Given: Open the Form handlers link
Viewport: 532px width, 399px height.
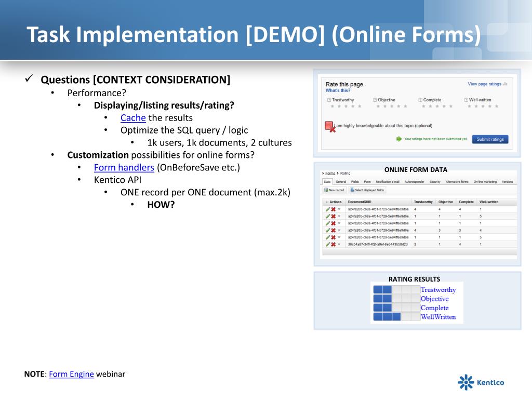Looking at the screenshot, I should (124, 168).
